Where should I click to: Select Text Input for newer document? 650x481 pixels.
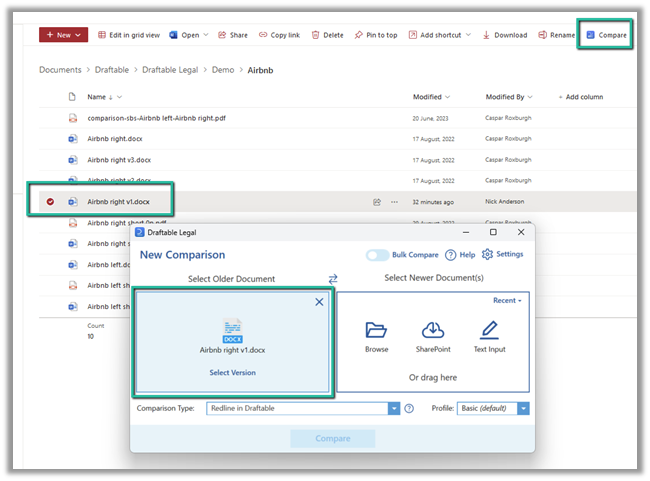[490, 337]
